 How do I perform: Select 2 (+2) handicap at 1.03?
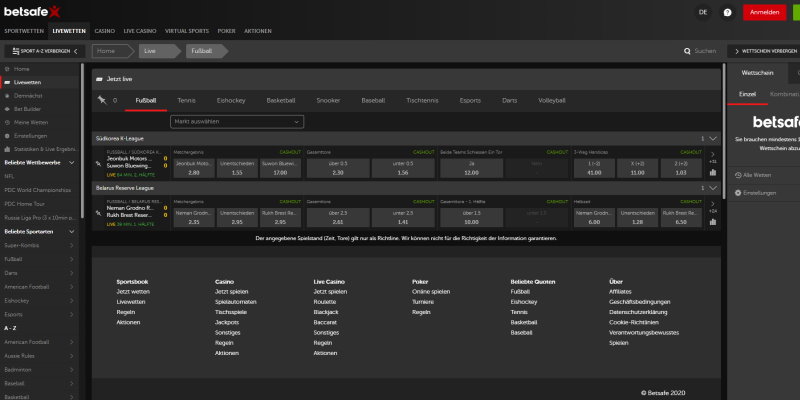(x=681, y=168)
